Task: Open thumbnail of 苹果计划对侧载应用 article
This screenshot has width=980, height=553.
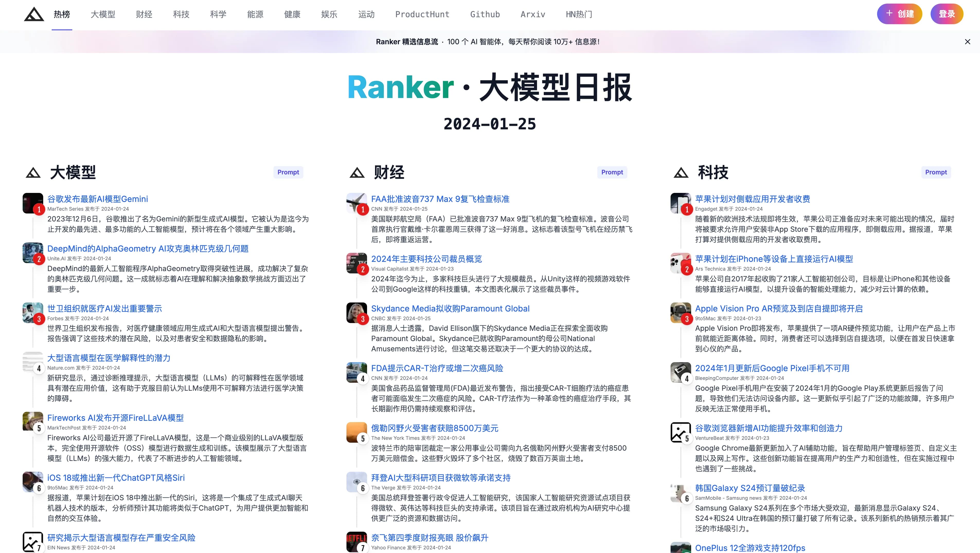Action: coord(681,203)
